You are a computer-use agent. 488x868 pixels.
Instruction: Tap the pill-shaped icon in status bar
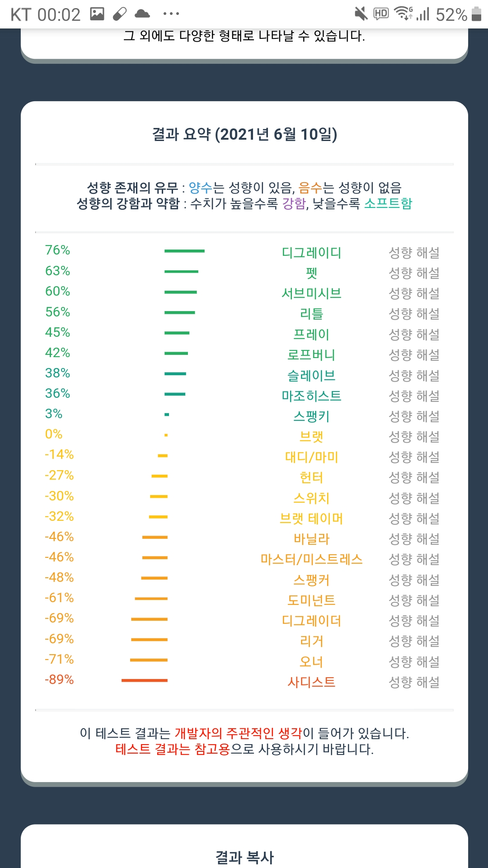tap(120, 14)
